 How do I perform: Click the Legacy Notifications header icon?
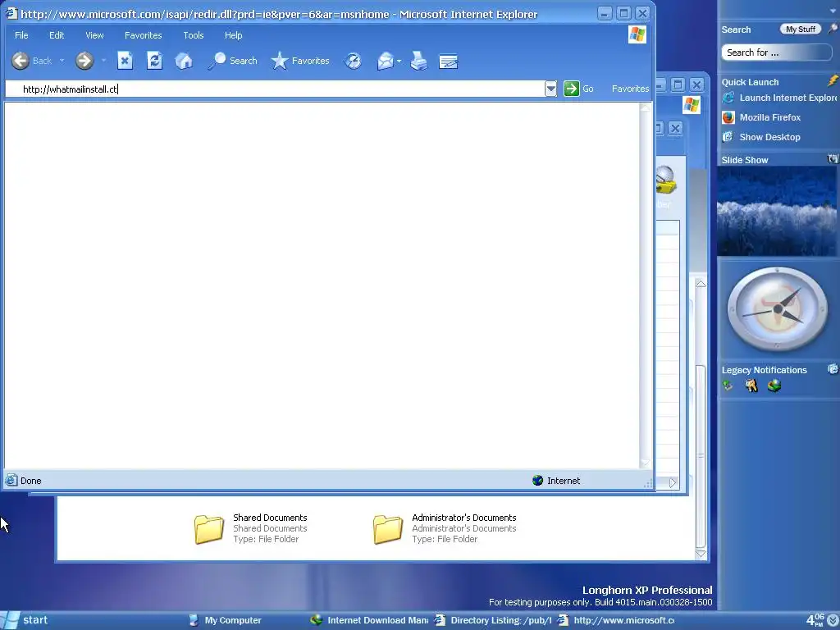click(833, 369)
